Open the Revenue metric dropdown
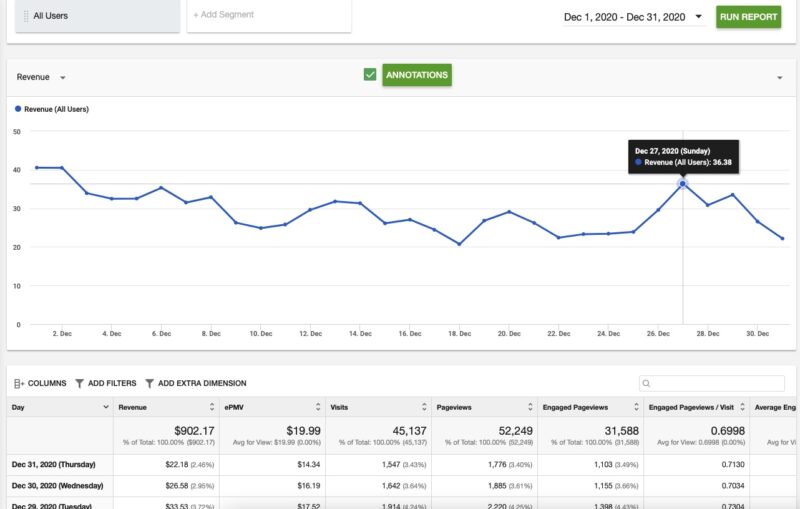The height and width of the screenshot is (509, 800). [63, 77]
